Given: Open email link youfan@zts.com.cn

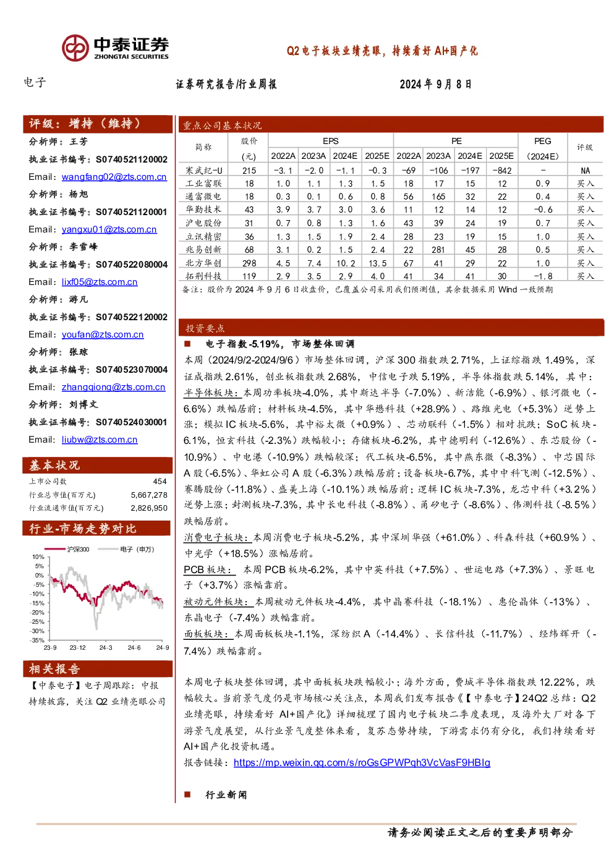Looking at the screenshot, I should point(103,334).
